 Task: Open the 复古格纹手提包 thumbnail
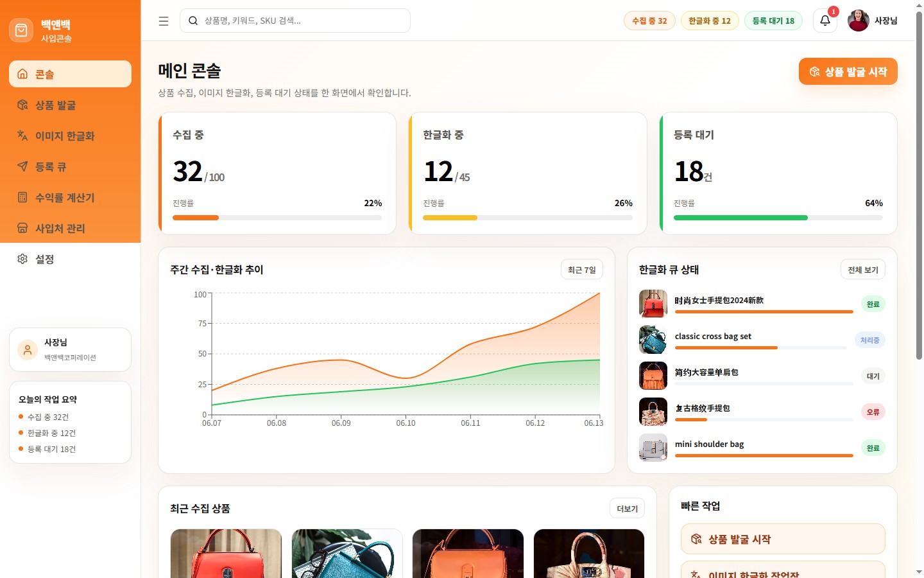653,412
